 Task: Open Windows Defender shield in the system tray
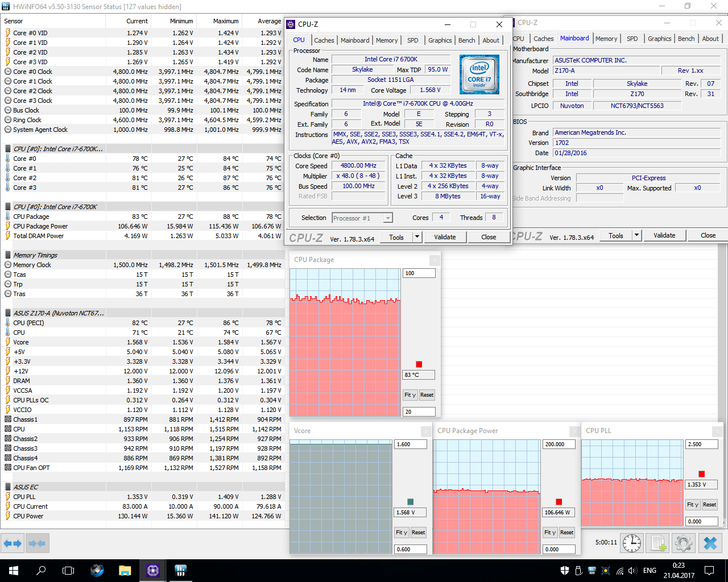click(565, 571)
